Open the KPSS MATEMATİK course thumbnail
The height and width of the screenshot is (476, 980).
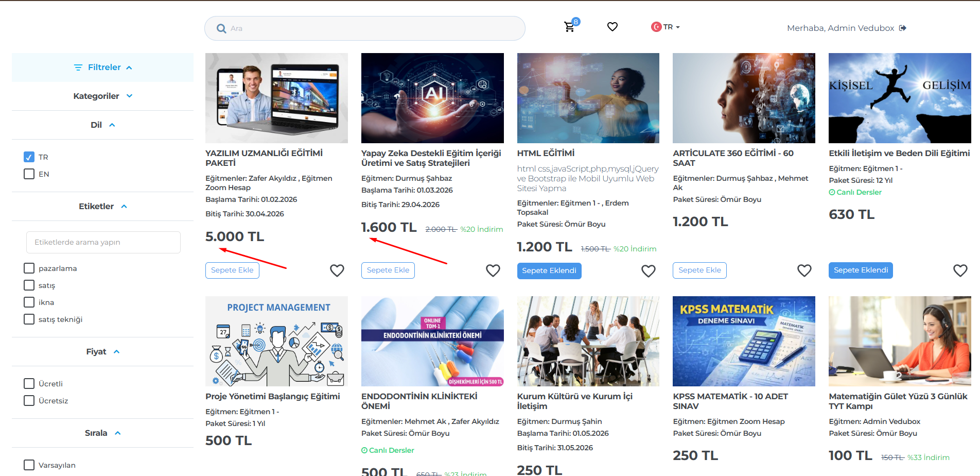point(744,341)
